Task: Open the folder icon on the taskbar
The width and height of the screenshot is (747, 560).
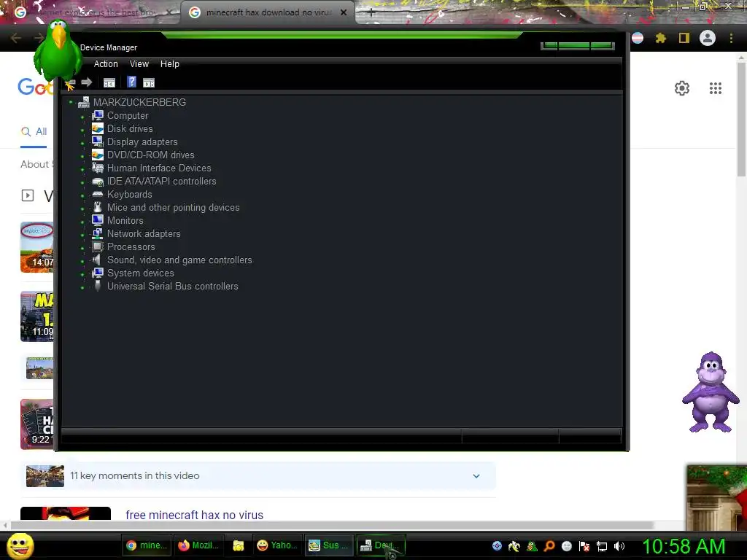Action: (x=239, y=545)
